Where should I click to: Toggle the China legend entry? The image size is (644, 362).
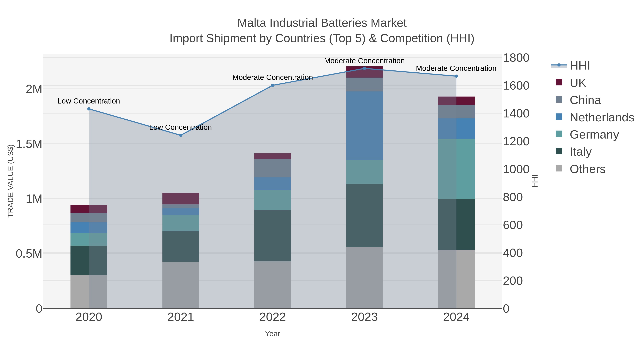point(578,100)
